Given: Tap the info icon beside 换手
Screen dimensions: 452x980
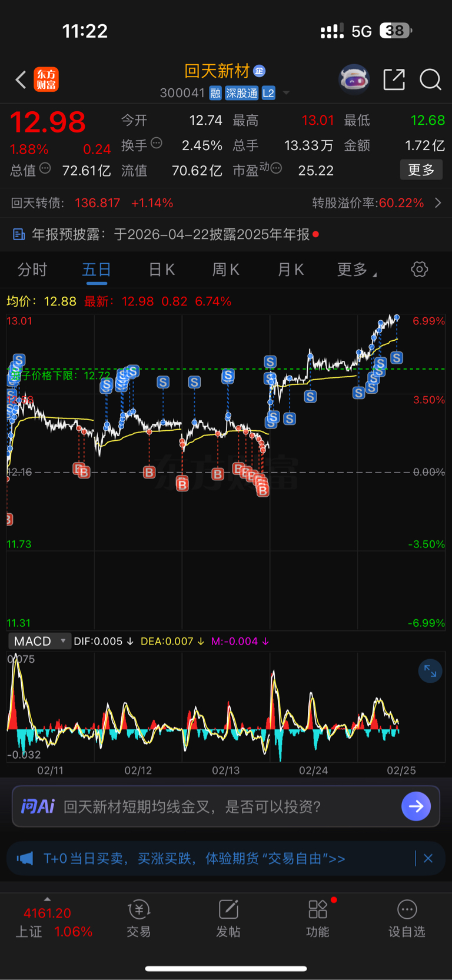Looking at the screenshot, I should [x=157, y=143].
